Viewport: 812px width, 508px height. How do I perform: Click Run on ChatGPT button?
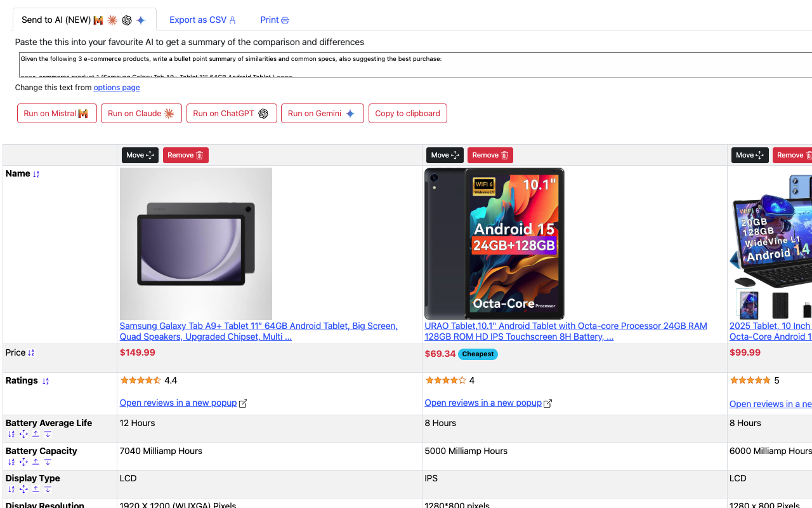click(x=232, y=114)
